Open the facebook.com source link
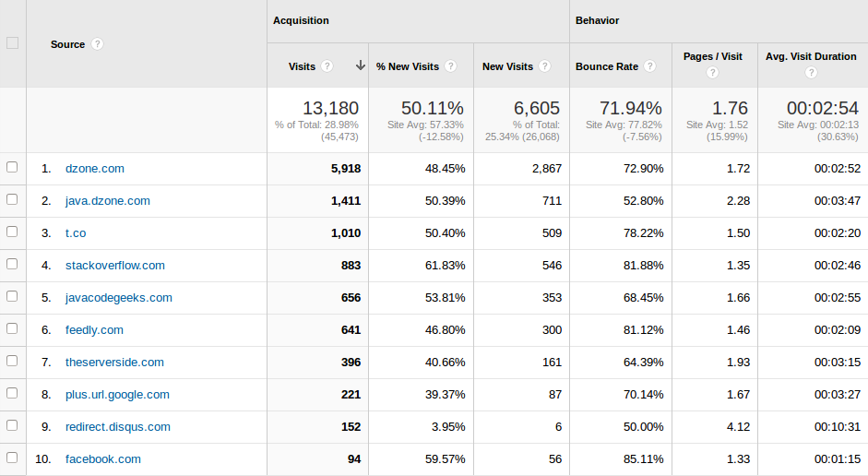Screen dimensions: 868x476 [103, 459]
